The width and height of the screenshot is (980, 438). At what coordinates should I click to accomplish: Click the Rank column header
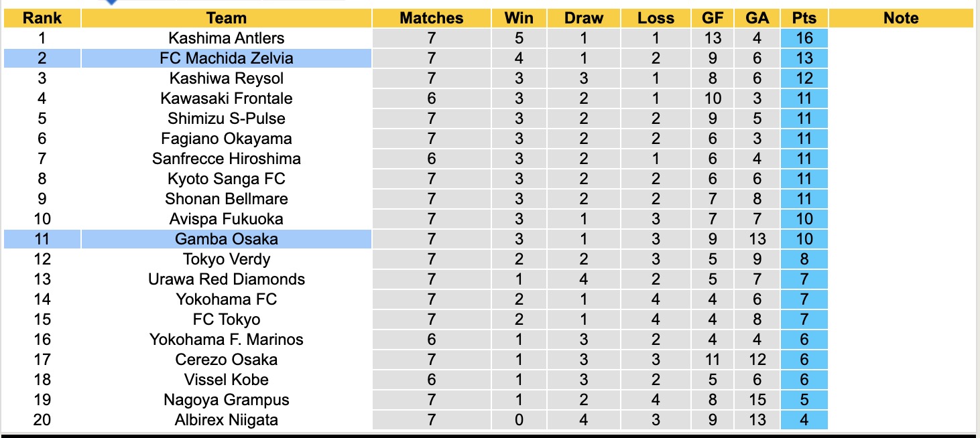click(x=42, y=18)
